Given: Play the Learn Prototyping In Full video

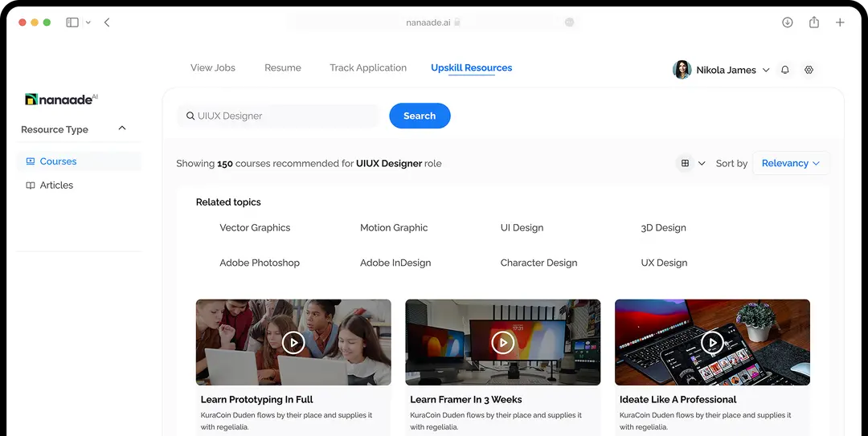Looking at the screenshot, I should click(293, 343).
